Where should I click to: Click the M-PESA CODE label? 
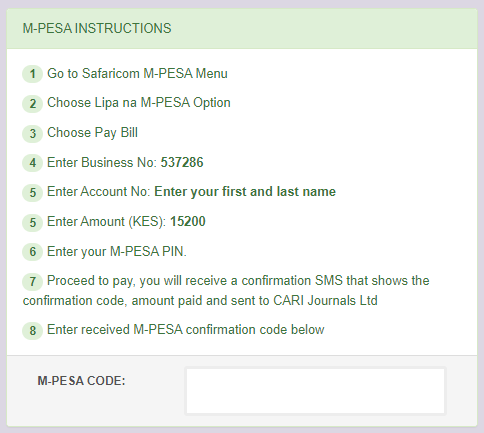pos(81,381)
